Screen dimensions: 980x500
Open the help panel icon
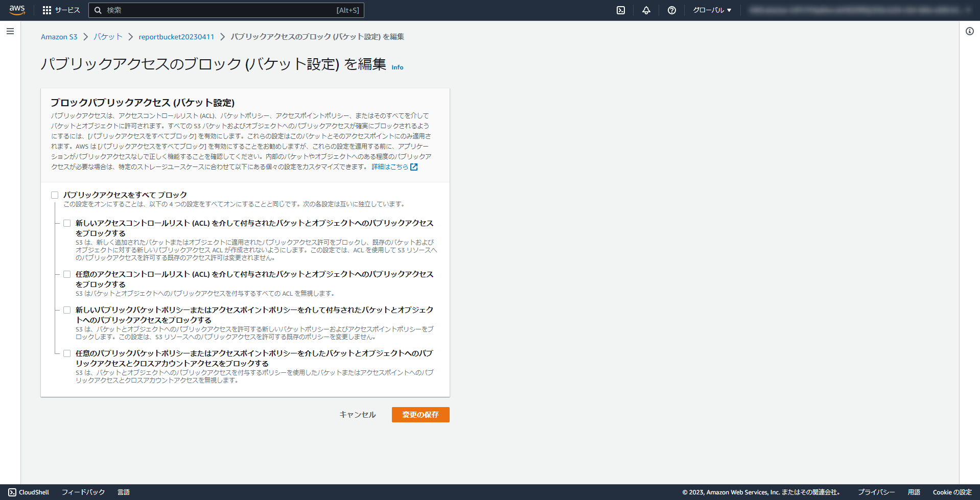click(x=671, y=10)
